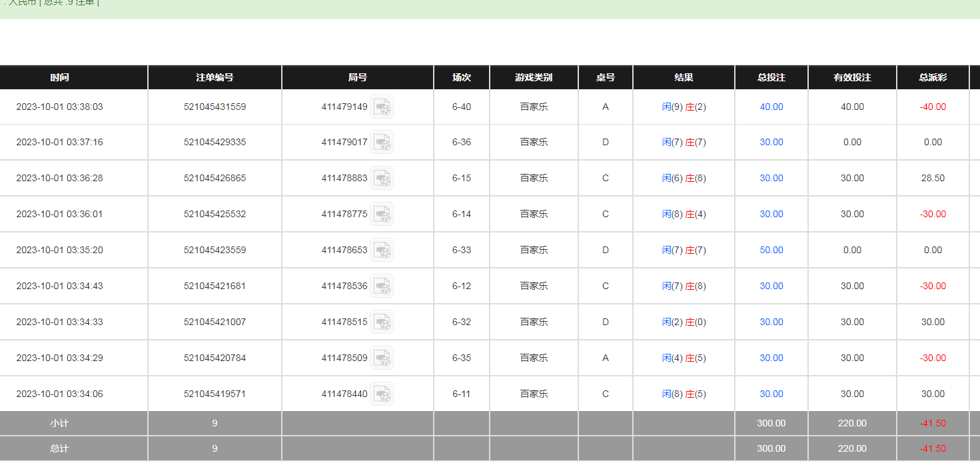Screen dimensions: 980x465
Task: Click video replay icon beside 411478515
Action: click(x=382, y=322)
